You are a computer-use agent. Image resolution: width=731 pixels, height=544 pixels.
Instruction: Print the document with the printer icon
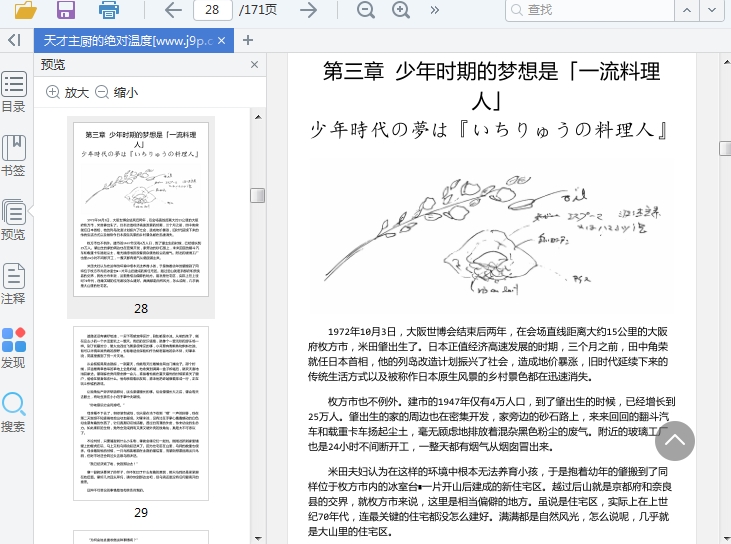click(x=109, y=9)
